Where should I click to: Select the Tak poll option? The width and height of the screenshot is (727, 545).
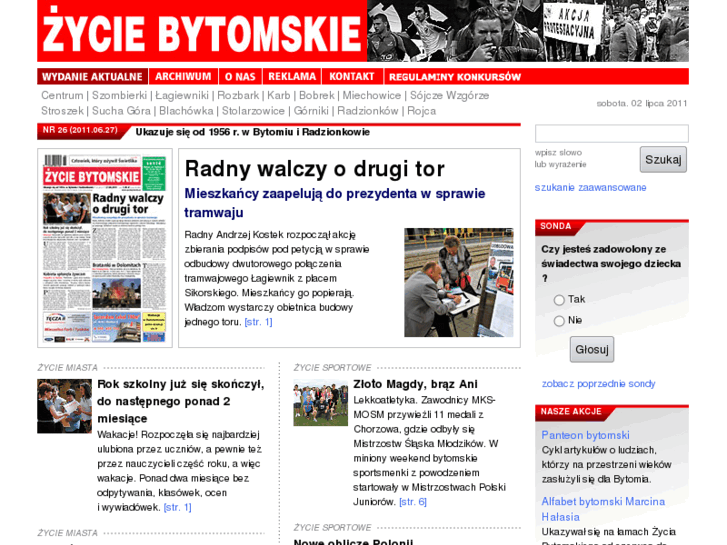tap(559, 300)
